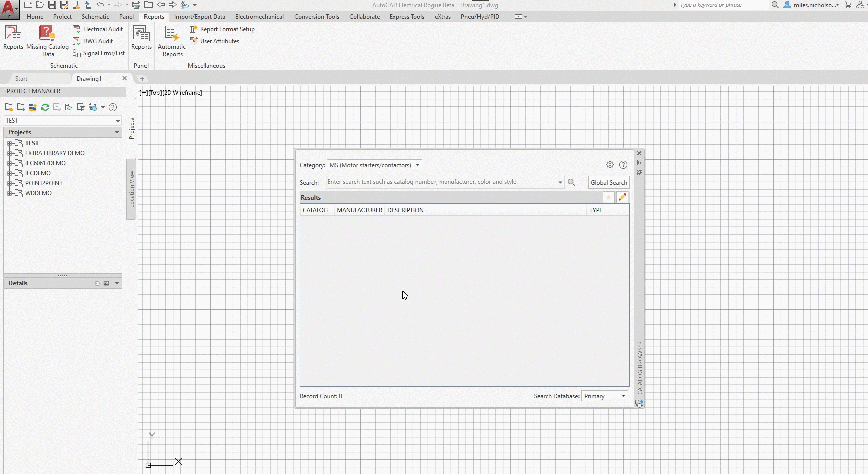Open the user account miles.nicholso dropdown
This screenshot has width=868, height=474.
coord(816,5)
